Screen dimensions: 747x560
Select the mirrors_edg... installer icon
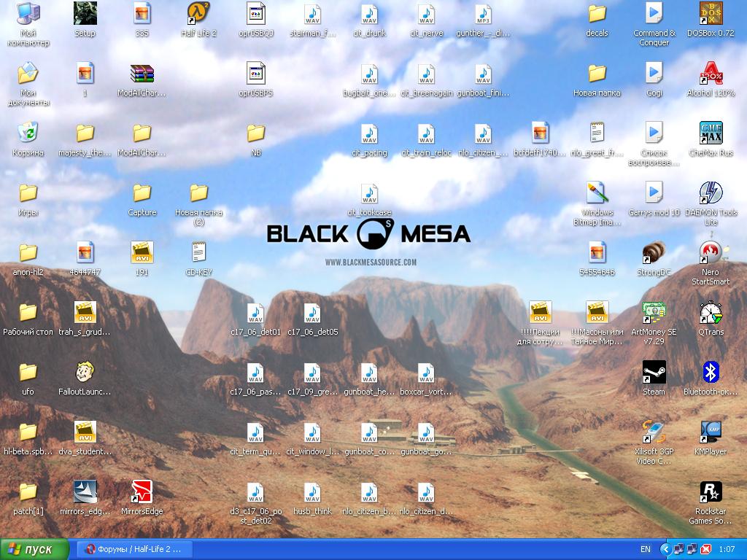click(85, 491)
